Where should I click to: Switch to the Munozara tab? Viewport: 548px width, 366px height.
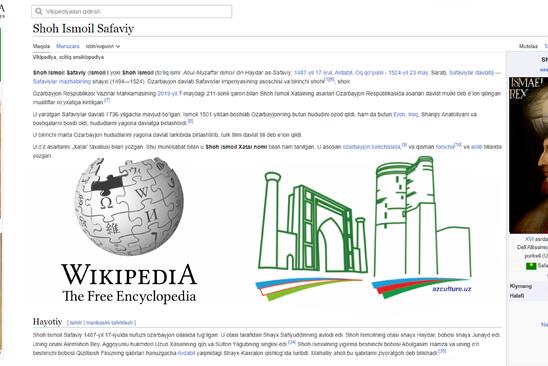coord(68,46)
